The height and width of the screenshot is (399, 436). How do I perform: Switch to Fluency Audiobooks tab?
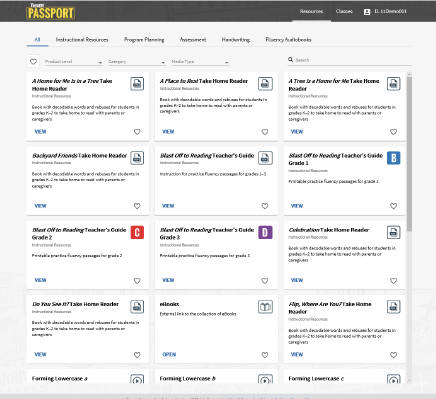tap(288, 40)
